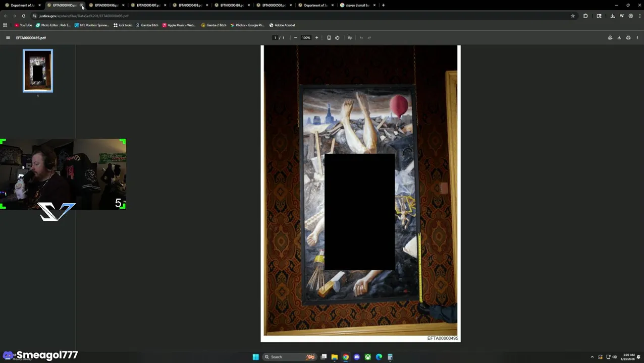The image size is (644, 363).
Task: Open the taskbar clock and date
Action: (x=629, y=357)
